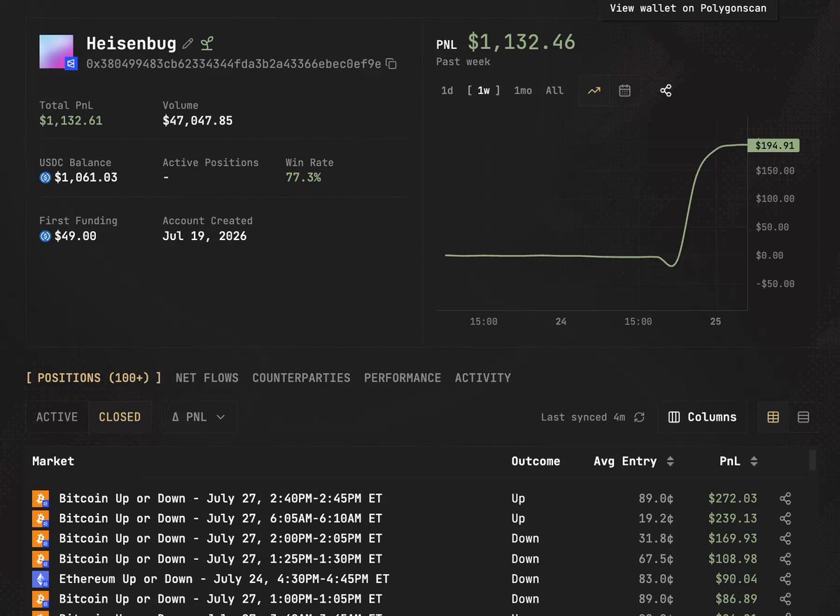Select the 1w time range

coord(484,90)
